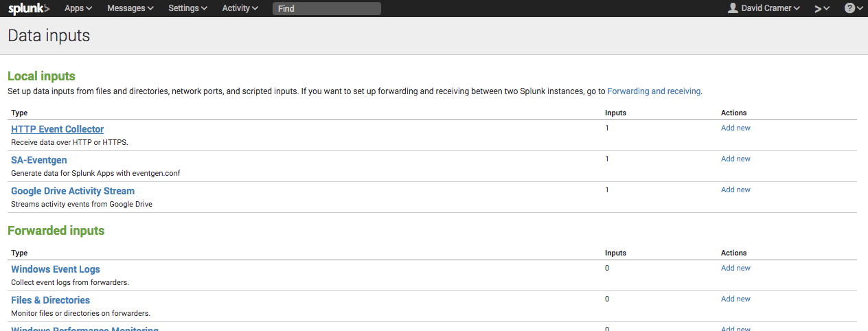Open Files & Directories forwarded inputs

[50, 300]
